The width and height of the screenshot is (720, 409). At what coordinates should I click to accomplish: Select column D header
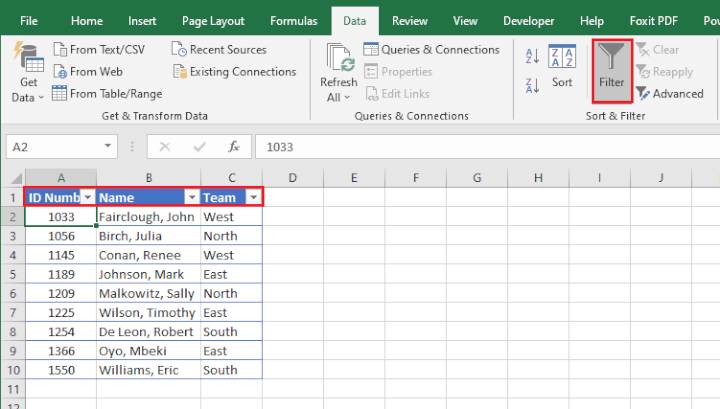click(292, 178)
